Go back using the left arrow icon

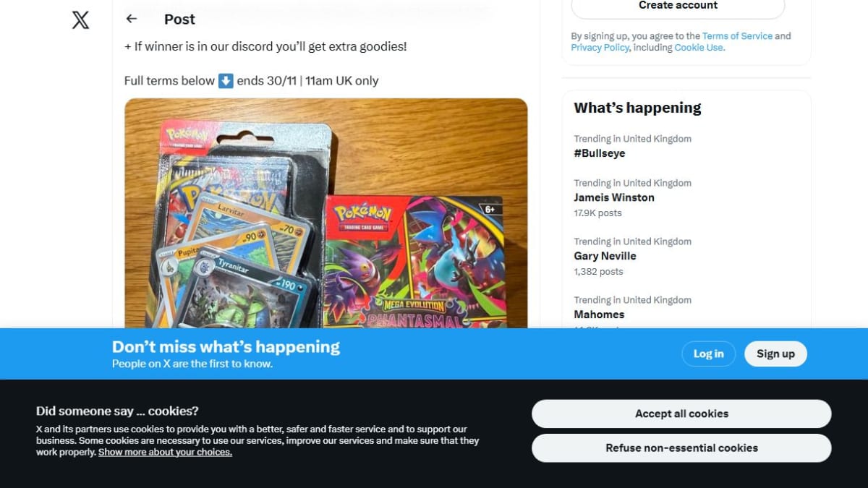pyautogui.click(x=131, y=19)
